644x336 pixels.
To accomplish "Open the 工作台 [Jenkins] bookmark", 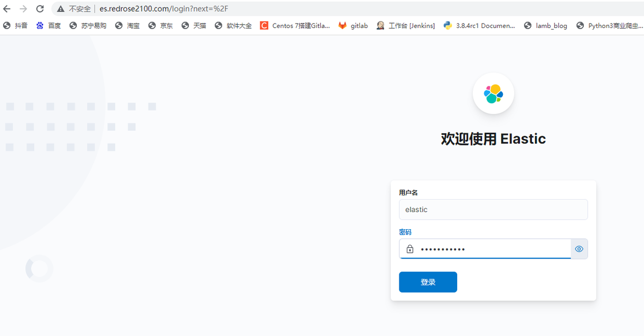I will pyautogui.click(x=405, y=25).
